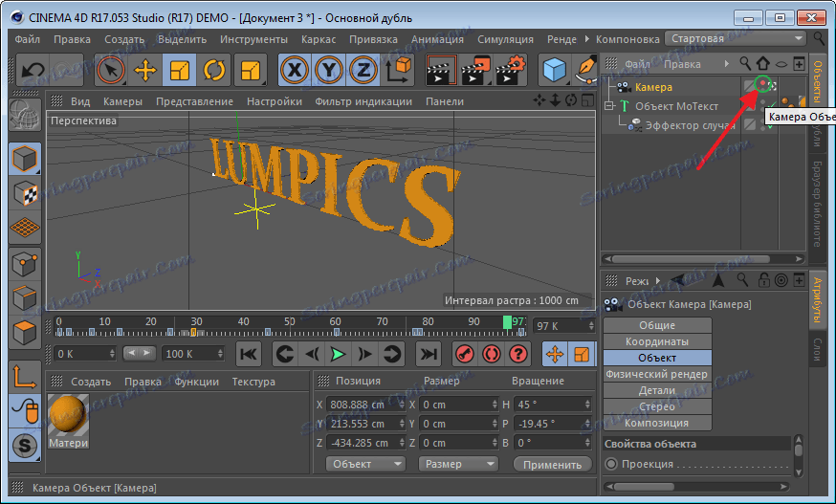
Task: Click the home icon in Objects panel
Action: [762, 65]
